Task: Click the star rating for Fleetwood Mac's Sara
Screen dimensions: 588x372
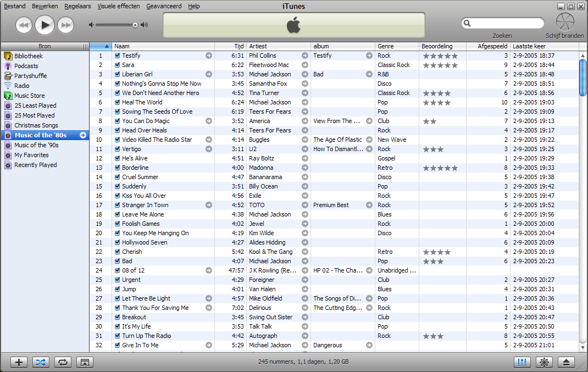Action: tap(440, 65)
